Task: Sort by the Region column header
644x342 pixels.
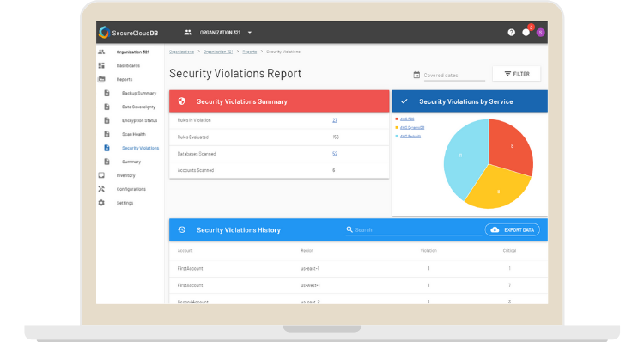Action: pos(307,250)
